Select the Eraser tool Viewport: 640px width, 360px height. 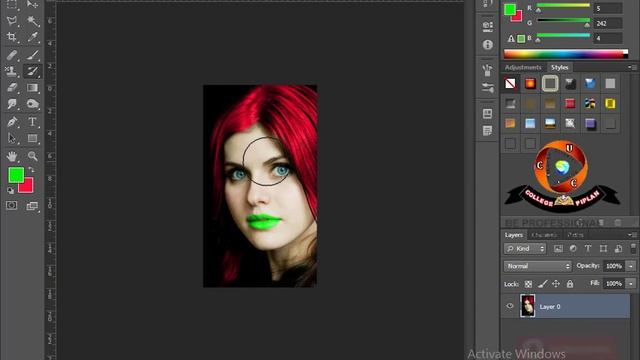click(x=12, y=87)
